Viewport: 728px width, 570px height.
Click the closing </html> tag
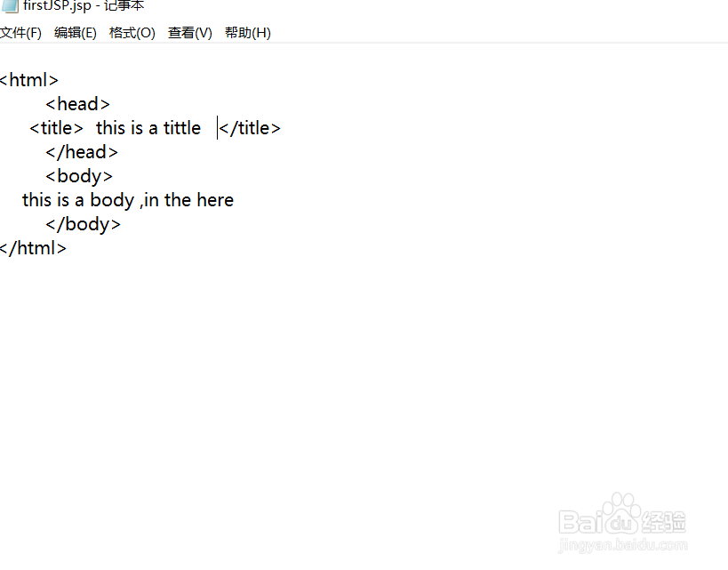[33, 248]
